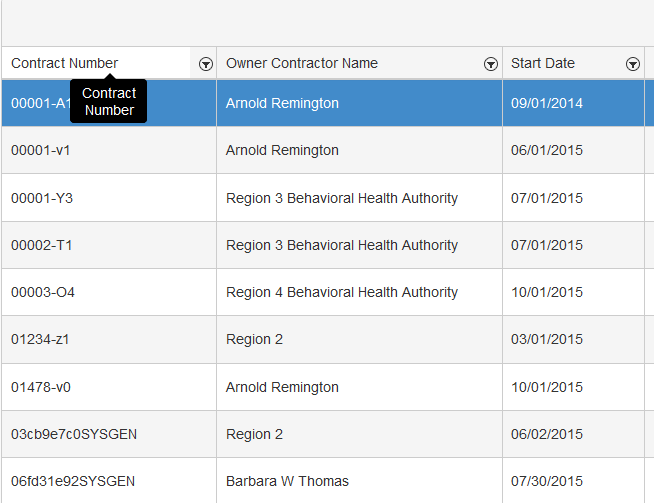Image resolution: width=654 pixels, height=503 pixels.
Task: Click start date 07/30/2015
Action: pyautogui.click(x=547, y=481)
